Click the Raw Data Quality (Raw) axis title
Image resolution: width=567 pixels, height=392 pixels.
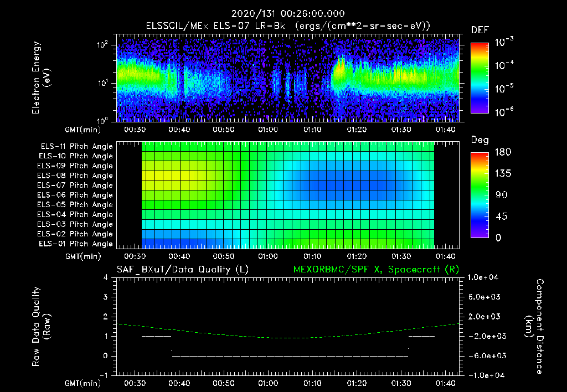[41, 327]
